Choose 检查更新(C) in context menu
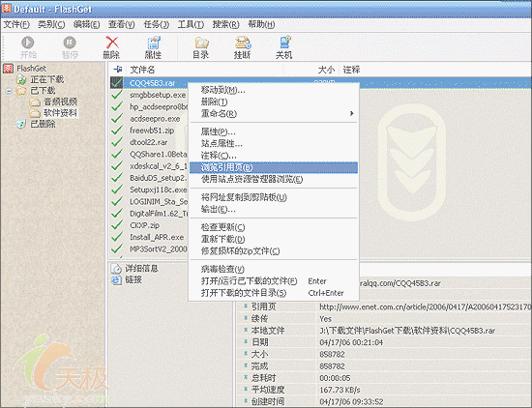The image size is (532, 408). 274,227
